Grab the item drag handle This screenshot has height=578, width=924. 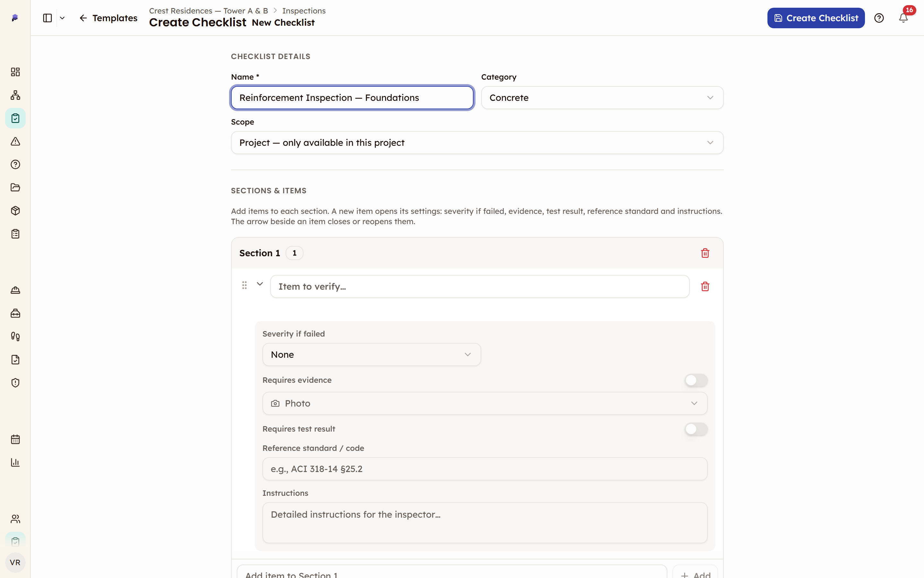pos(244,285)
